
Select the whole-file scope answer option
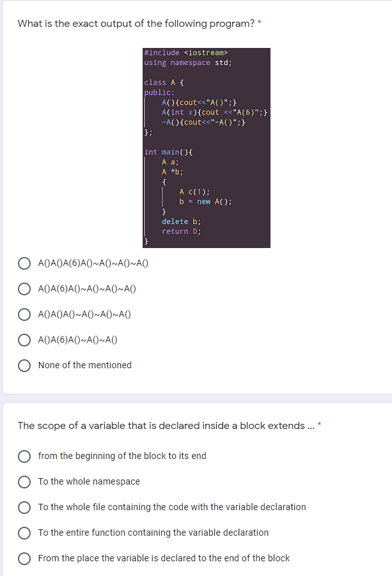coord(24,507)
